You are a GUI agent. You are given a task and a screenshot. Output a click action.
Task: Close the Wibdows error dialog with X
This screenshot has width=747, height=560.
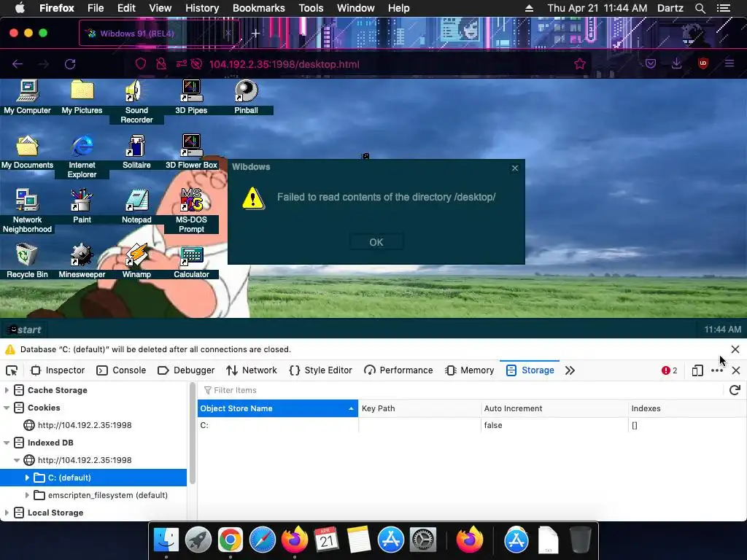(515, 168)
